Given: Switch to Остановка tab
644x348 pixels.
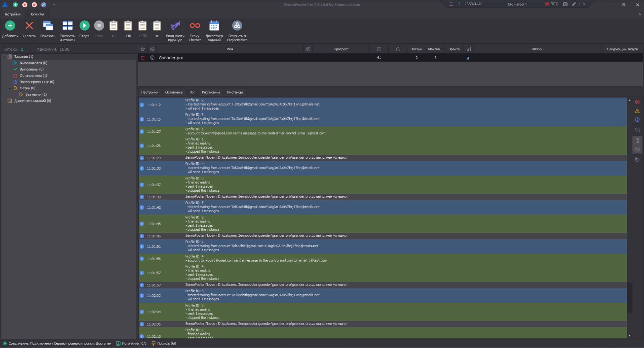Looking at the screenshot, I should [174, 92].
